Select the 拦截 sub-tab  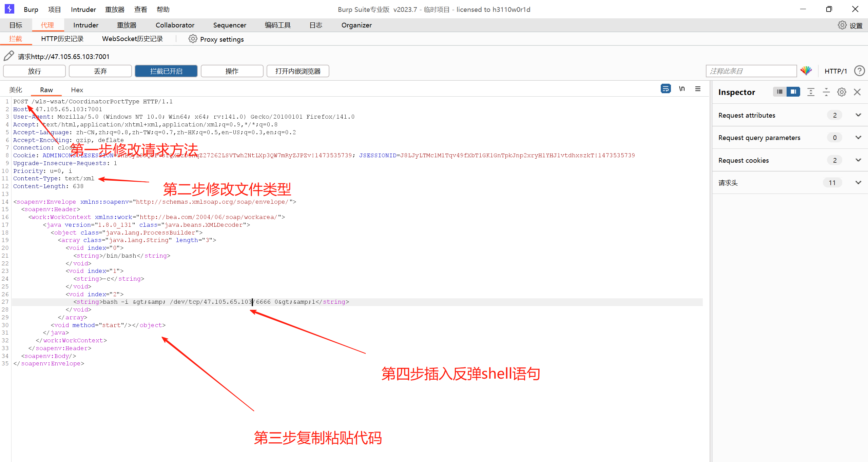click(x=16, y=39)
